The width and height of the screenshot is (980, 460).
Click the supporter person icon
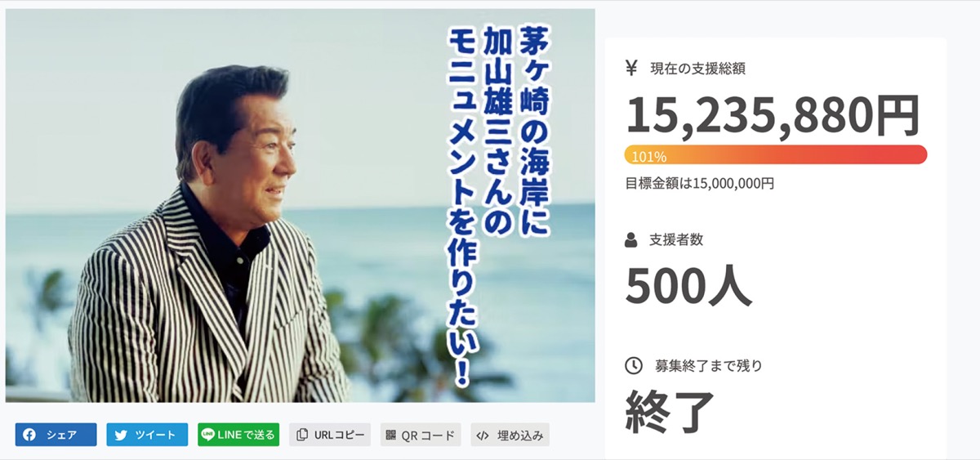630,240
